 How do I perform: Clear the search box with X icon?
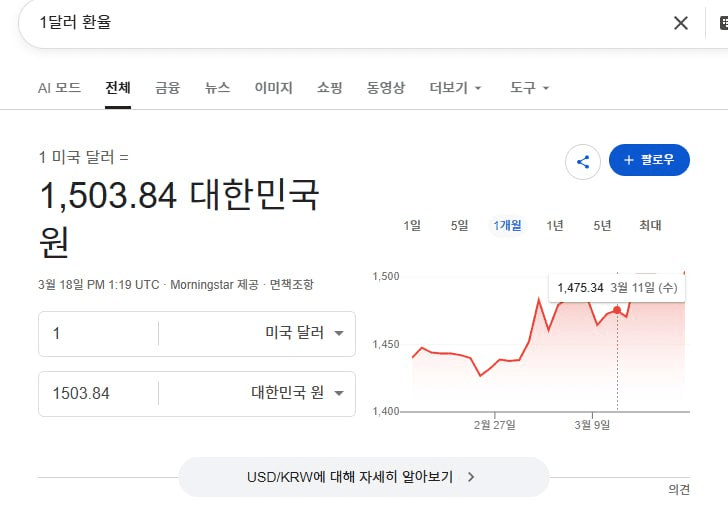[681, 23]
